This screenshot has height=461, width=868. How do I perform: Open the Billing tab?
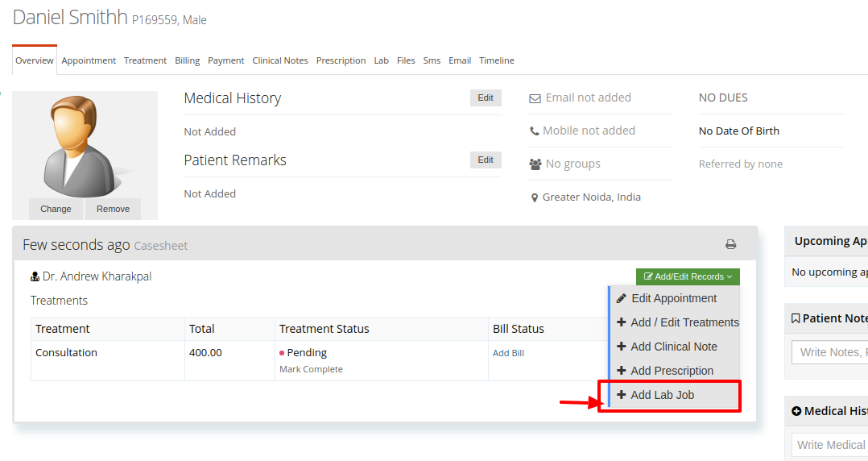187,60
